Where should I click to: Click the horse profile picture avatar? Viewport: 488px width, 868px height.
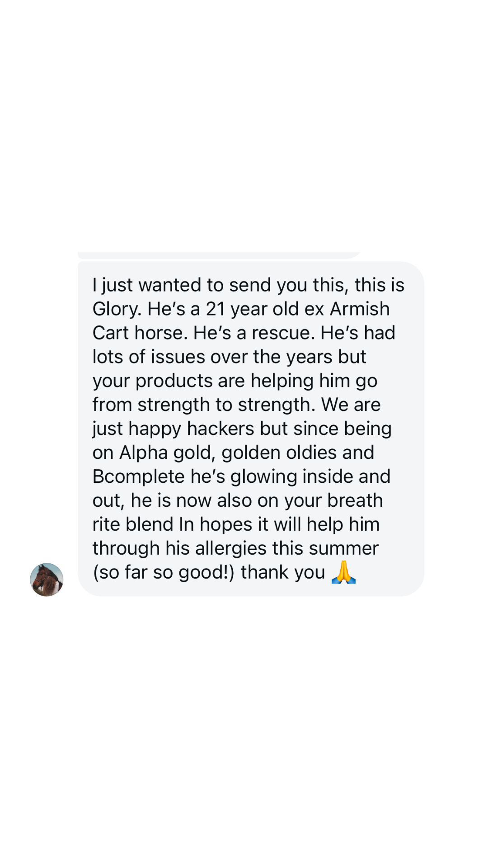coord(47,579)
